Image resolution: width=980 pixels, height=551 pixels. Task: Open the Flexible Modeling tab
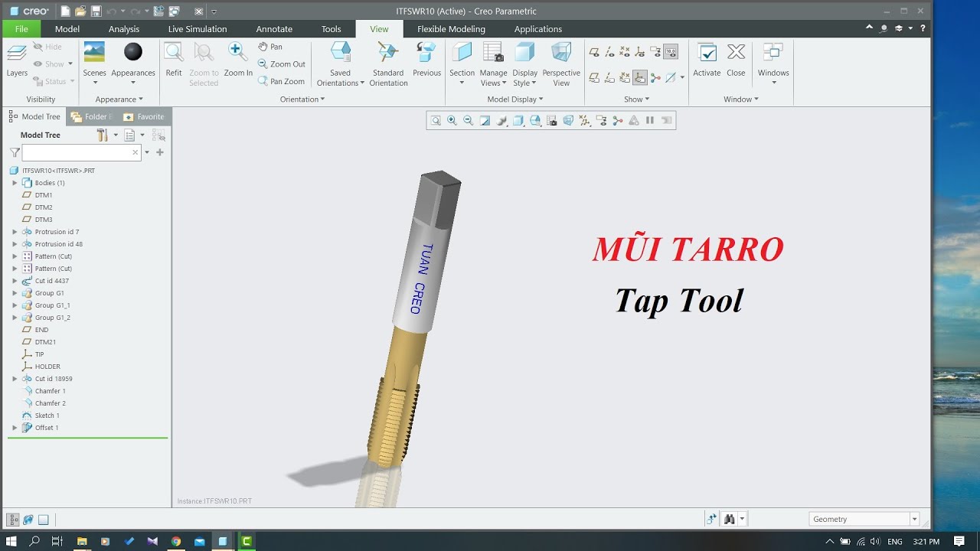click(451, 29)
